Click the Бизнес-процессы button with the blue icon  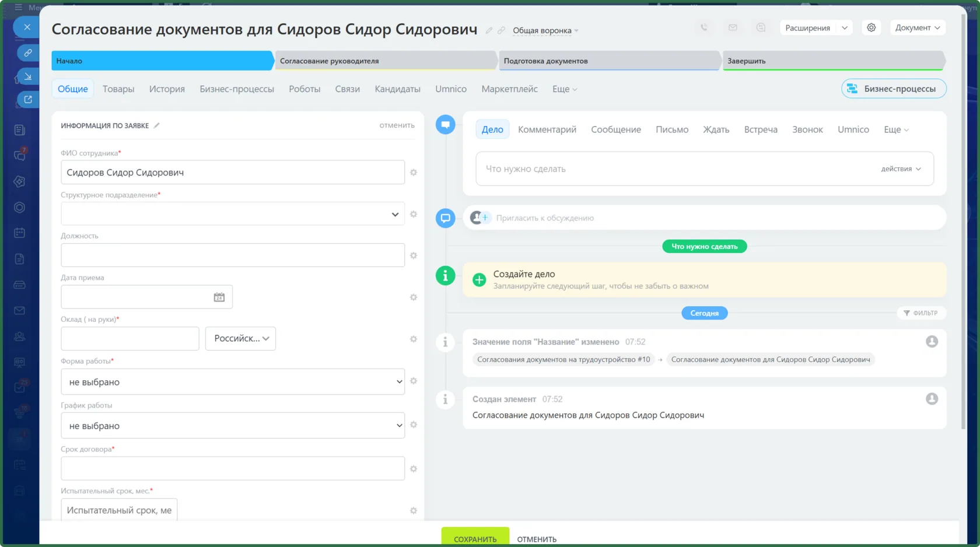[894, 89]
